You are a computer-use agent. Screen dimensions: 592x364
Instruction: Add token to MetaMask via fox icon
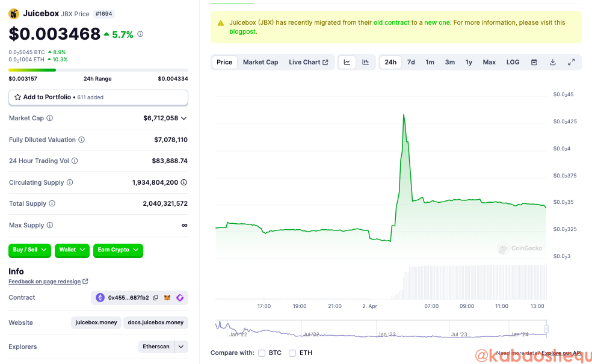168,298
